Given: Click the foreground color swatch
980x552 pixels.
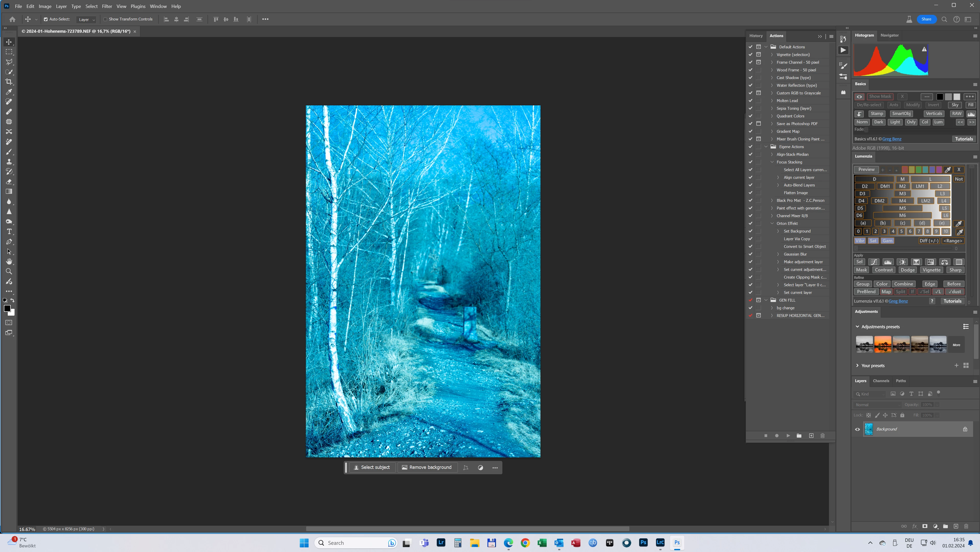Looking at the screenshot, I should [7, 308].
